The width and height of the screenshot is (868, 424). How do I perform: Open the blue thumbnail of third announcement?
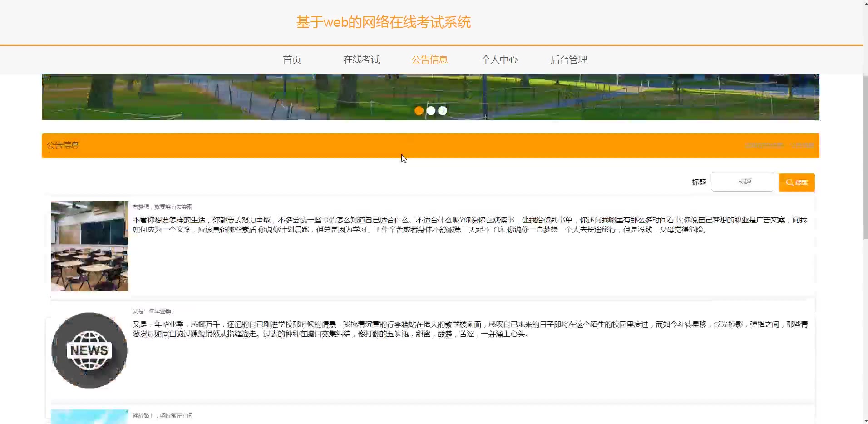point(89,417)
